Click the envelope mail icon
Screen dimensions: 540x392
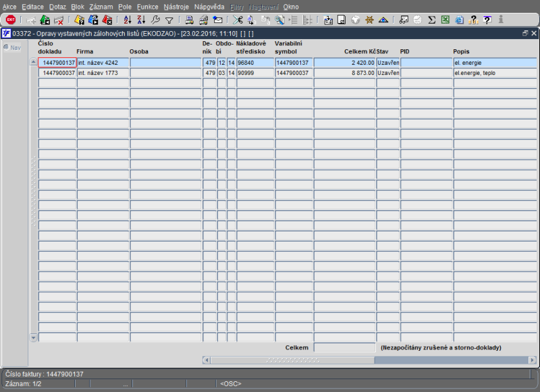217,20
